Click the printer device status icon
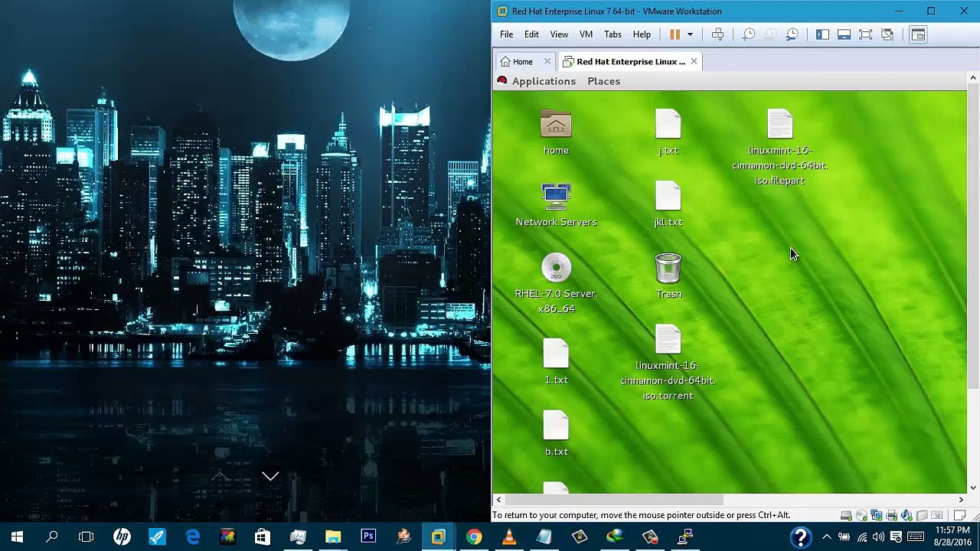The image size is (980, 551). pyautogui.click(x=892, y=515)
